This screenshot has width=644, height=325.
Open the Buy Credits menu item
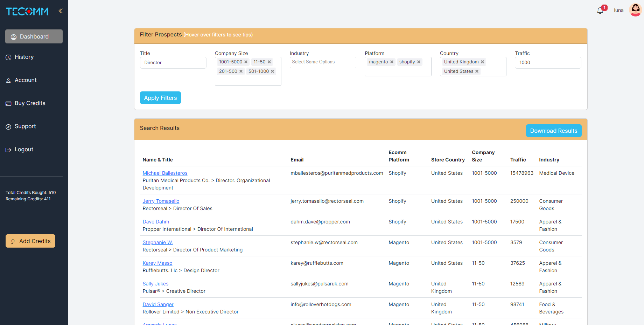[x=30, y=103]
